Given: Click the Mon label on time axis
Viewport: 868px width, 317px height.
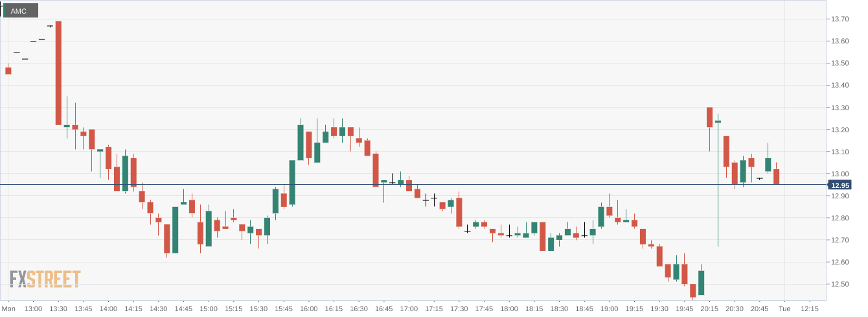Looking at the screenshot, I should pyautogui.click(x=8, y=309).
